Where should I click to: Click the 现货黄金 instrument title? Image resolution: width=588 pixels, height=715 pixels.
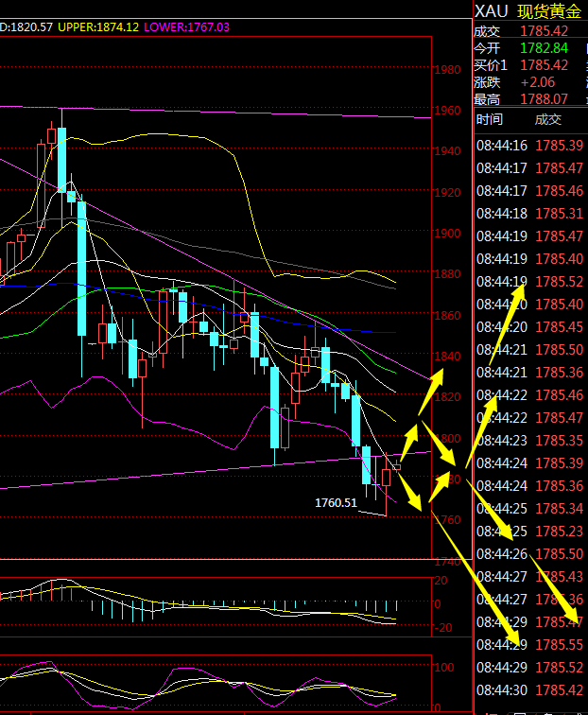point(552,10)
